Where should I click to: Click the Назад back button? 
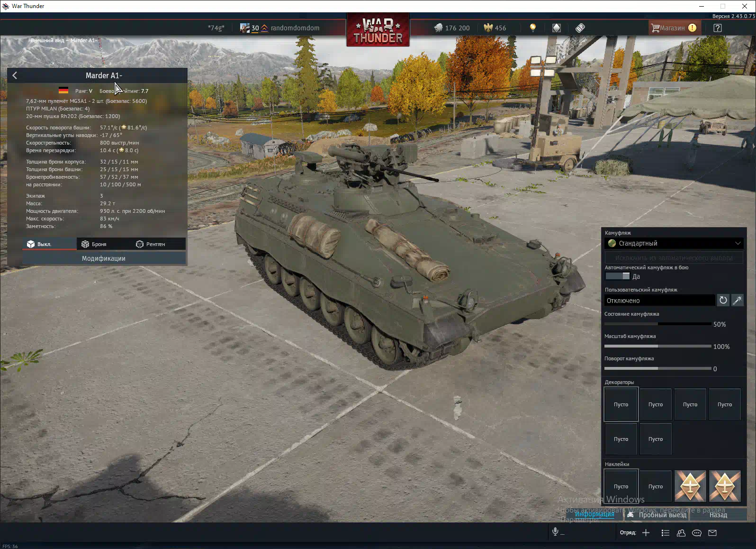tap(718, 515)
